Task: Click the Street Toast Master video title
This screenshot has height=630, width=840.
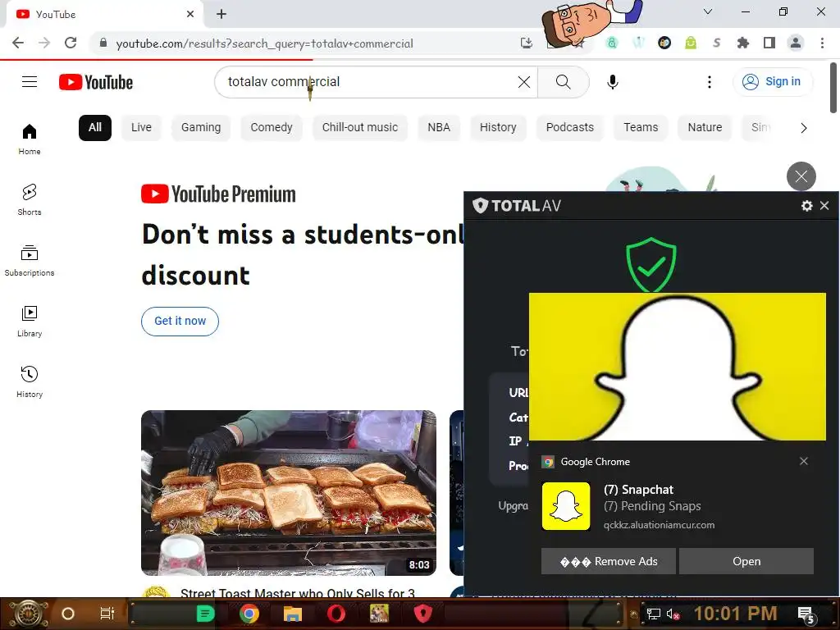Action: pos(297,592)
